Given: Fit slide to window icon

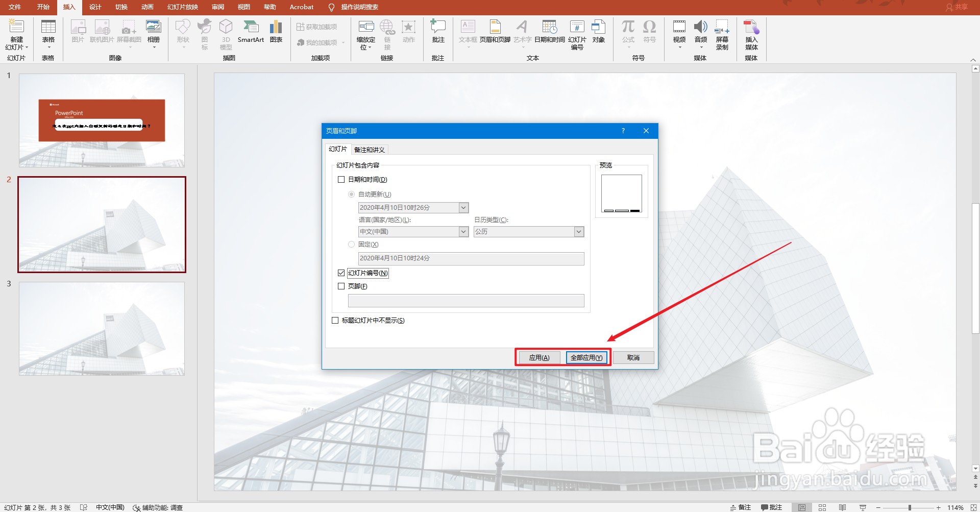Looking at the screenshot, I should pos(974,507).
